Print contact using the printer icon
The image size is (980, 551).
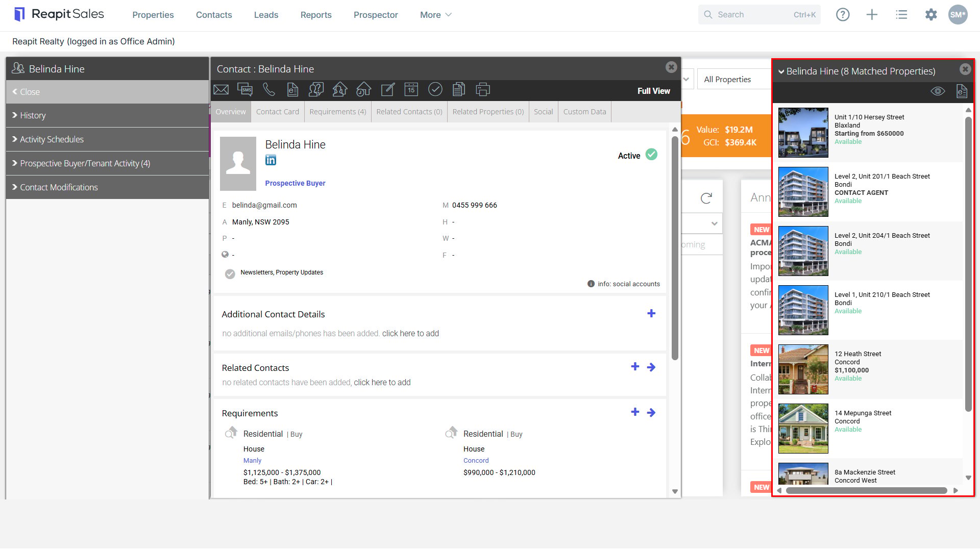483,90
